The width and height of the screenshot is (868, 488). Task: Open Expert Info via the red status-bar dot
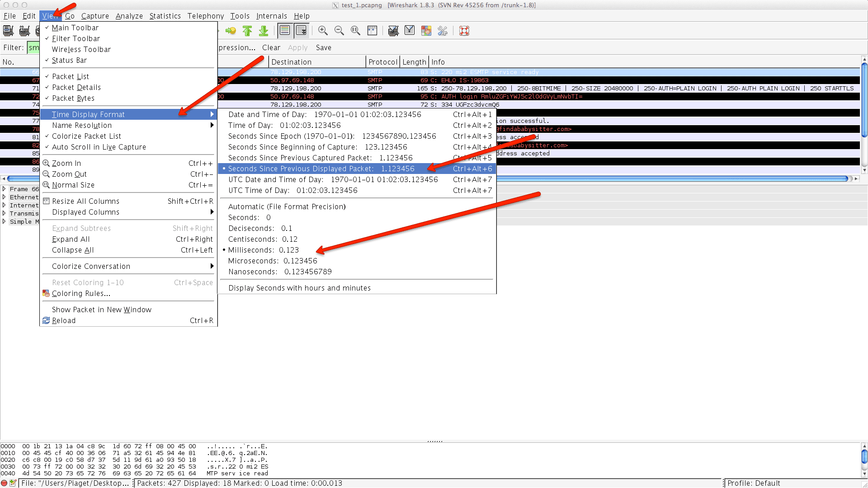point(5,483)
